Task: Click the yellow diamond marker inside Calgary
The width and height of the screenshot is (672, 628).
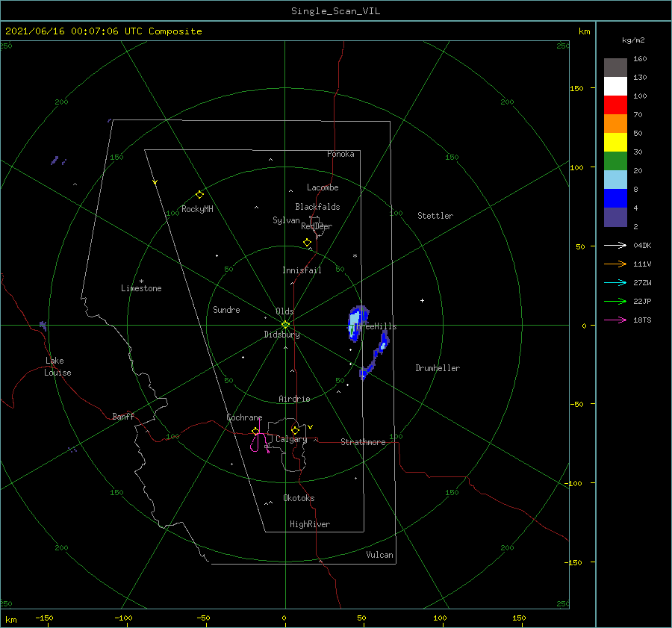Action: point(295,430)
